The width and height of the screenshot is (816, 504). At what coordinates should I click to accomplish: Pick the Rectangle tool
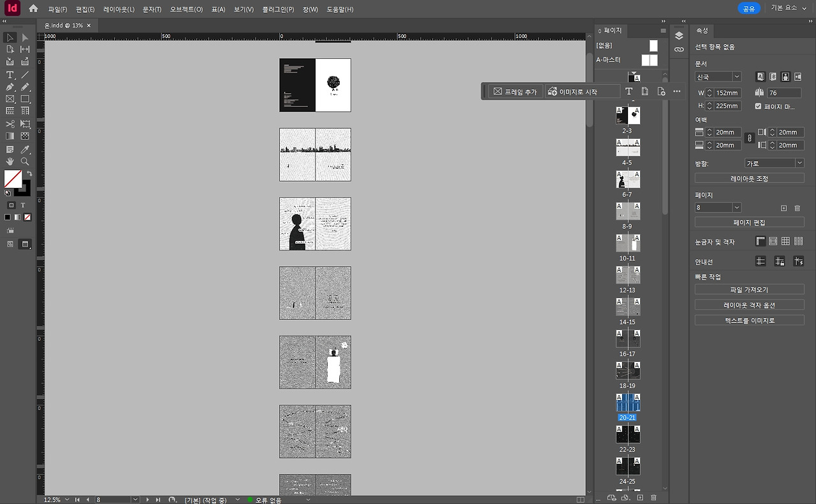tap(25, 99)
